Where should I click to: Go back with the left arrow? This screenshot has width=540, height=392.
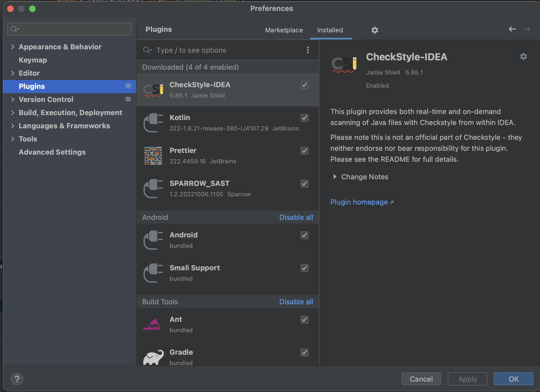(512, 29)
